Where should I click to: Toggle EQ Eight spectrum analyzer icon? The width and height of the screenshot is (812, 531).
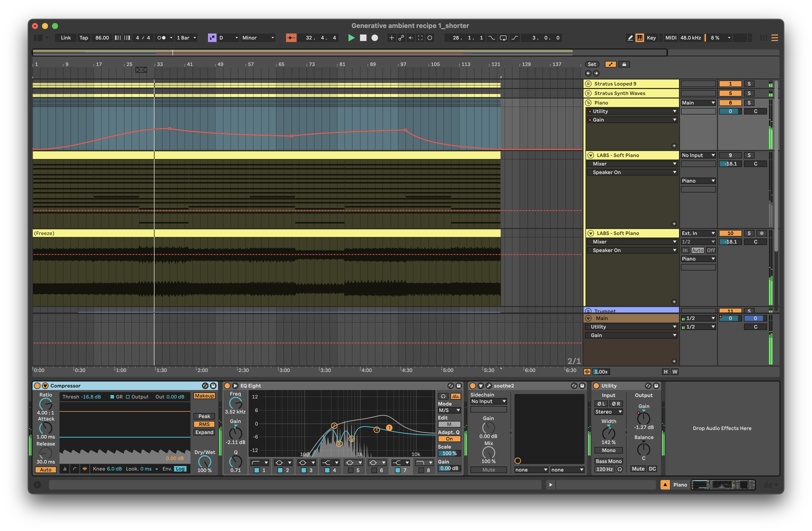[x=455, y=396]
